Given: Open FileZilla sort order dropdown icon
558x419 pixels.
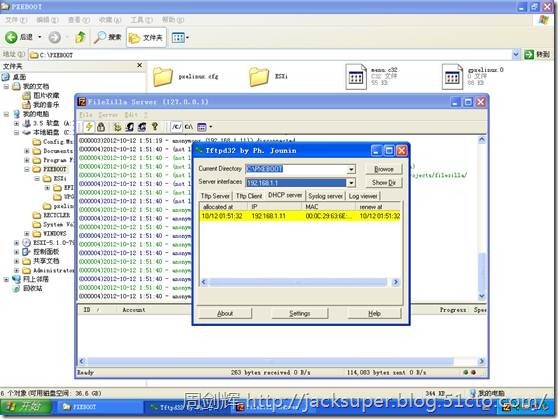Looking at the screenshot, I should (204, 127).
